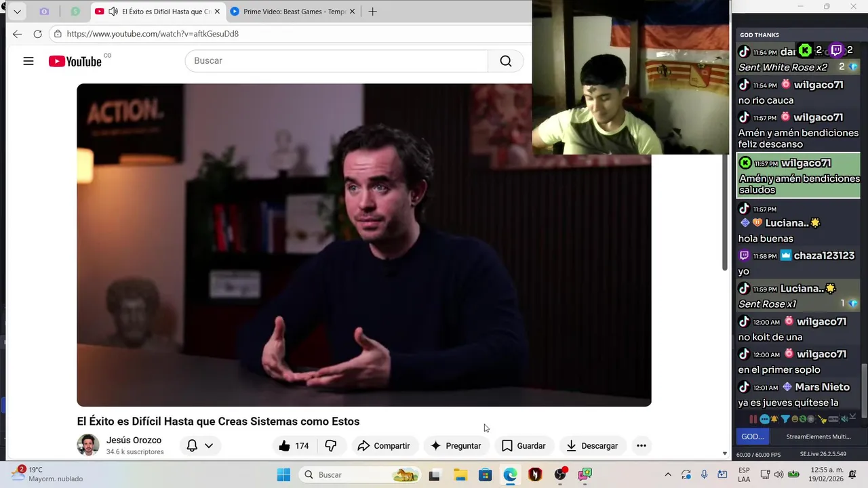This screenshot has height=488, width=868.
Task: Toggle notification bell for Jesús Orozco
Action: 192,445
